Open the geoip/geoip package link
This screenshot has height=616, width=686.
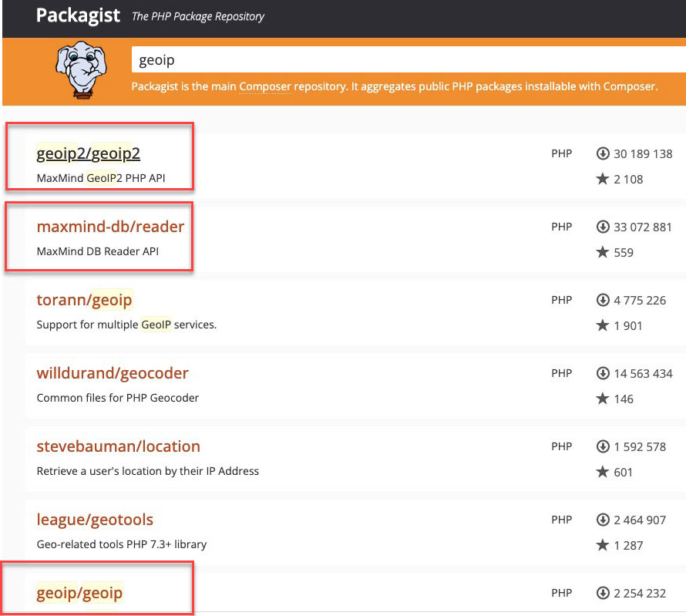79,593
